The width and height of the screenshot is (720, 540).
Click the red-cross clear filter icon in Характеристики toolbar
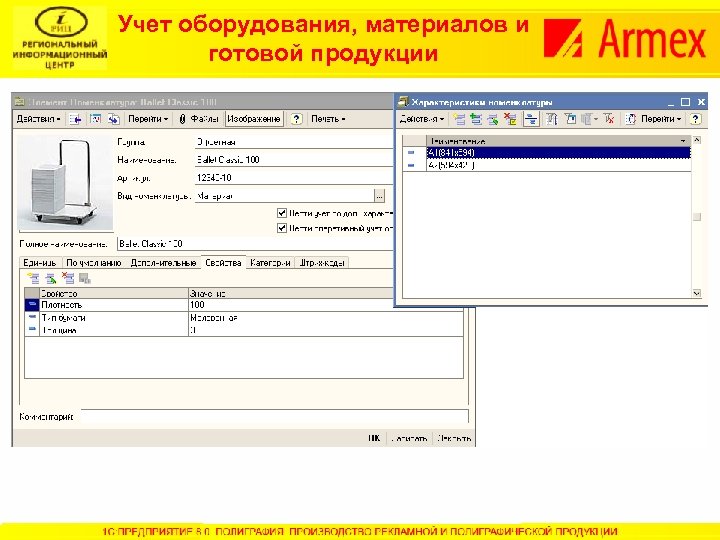tap(609, 119)
